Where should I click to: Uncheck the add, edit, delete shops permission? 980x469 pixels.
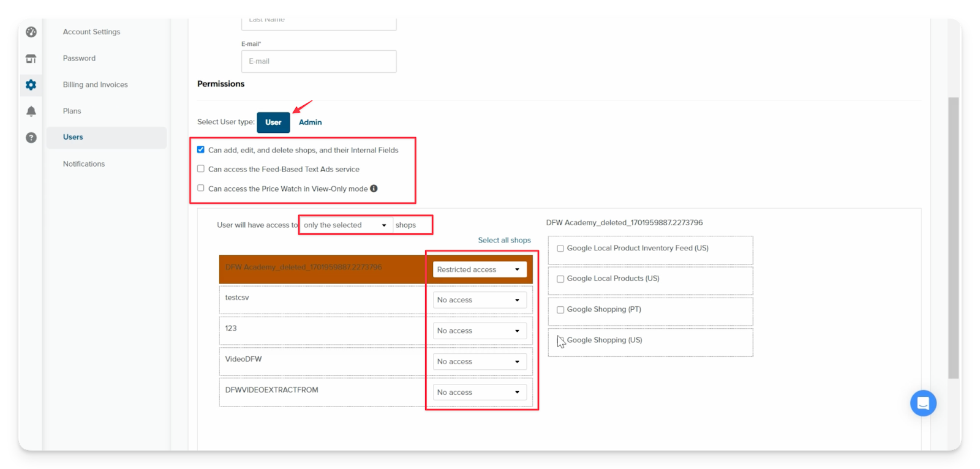pyautogui.click(x=201, y=149)
